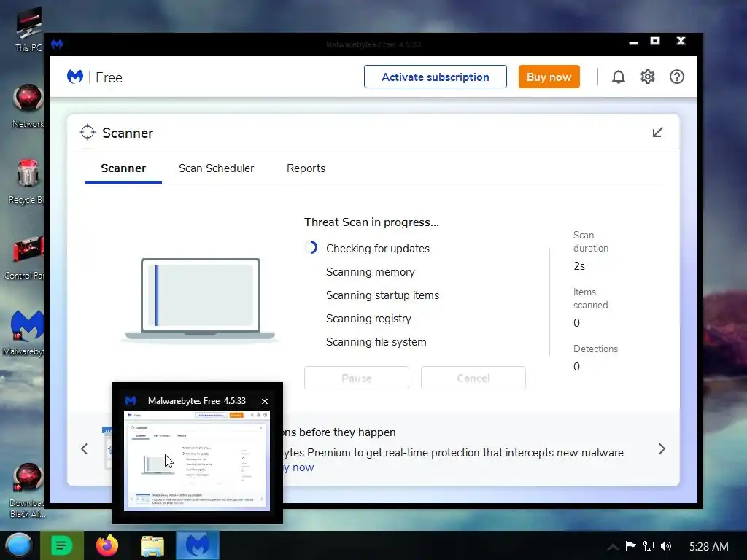Click the orange Buy now button
Screen dimensions: 747x560
click(549, 77)
